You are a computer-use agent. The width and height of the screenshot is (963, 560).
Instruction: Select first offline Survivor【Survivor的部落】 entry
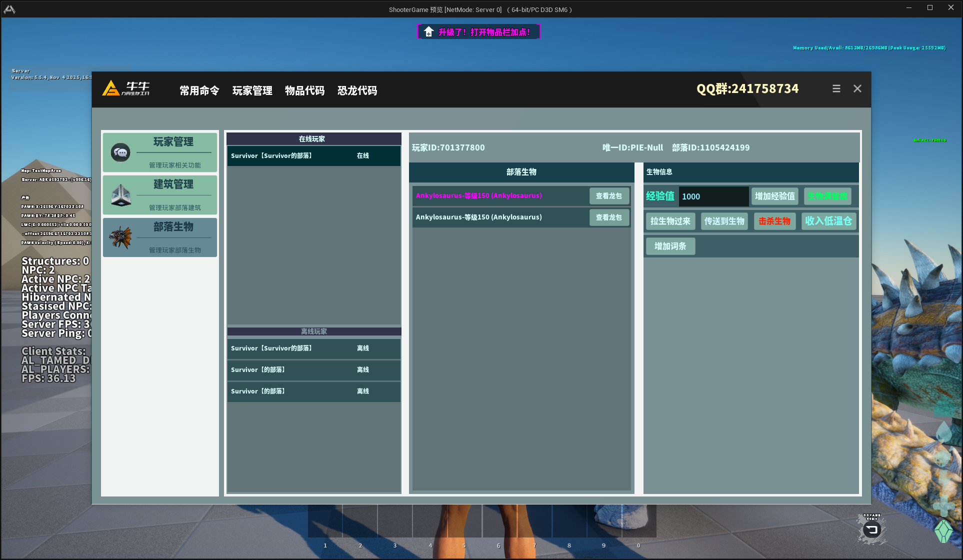313,348
